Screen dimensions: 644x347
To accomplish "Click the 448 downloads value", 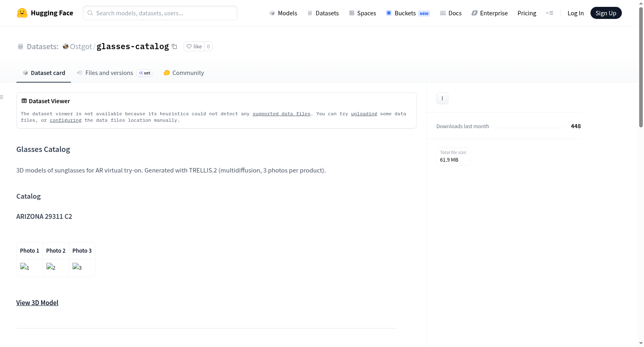I will click(576, 126).
